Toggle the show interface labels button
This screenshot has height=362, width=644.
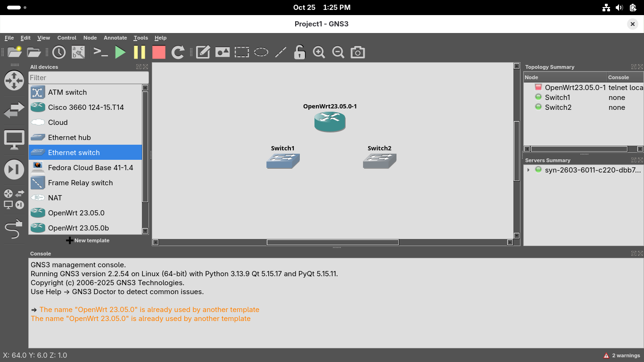click(78, 52)
